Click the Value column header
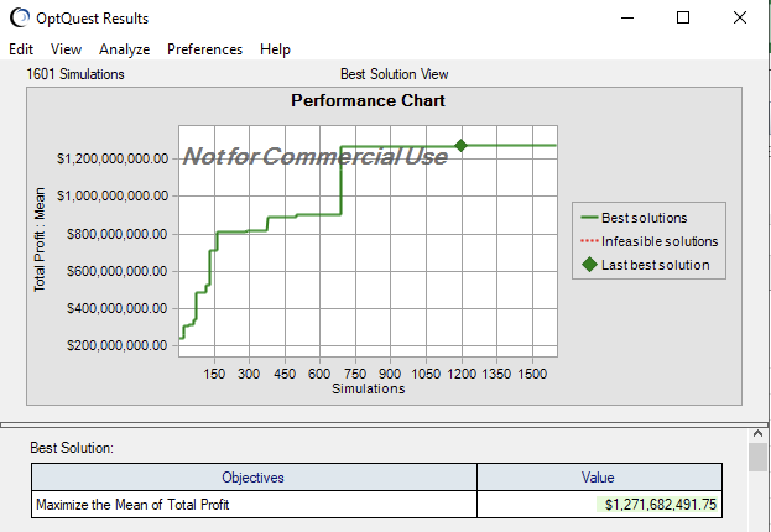 tap(598, 478)
